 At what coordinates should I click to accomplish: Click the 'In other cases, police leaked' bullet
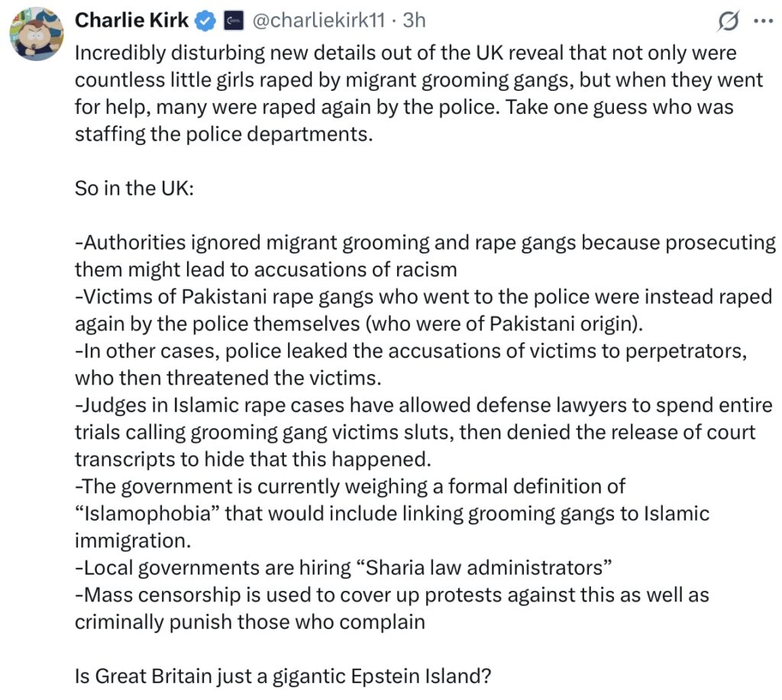pos(411,364)
